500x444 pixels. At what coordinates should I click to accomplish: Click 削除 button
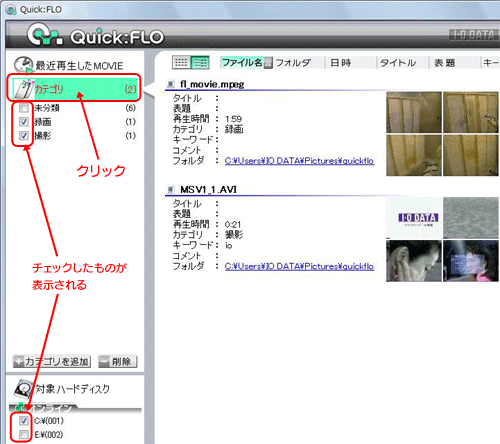click(x=118, y=361)
